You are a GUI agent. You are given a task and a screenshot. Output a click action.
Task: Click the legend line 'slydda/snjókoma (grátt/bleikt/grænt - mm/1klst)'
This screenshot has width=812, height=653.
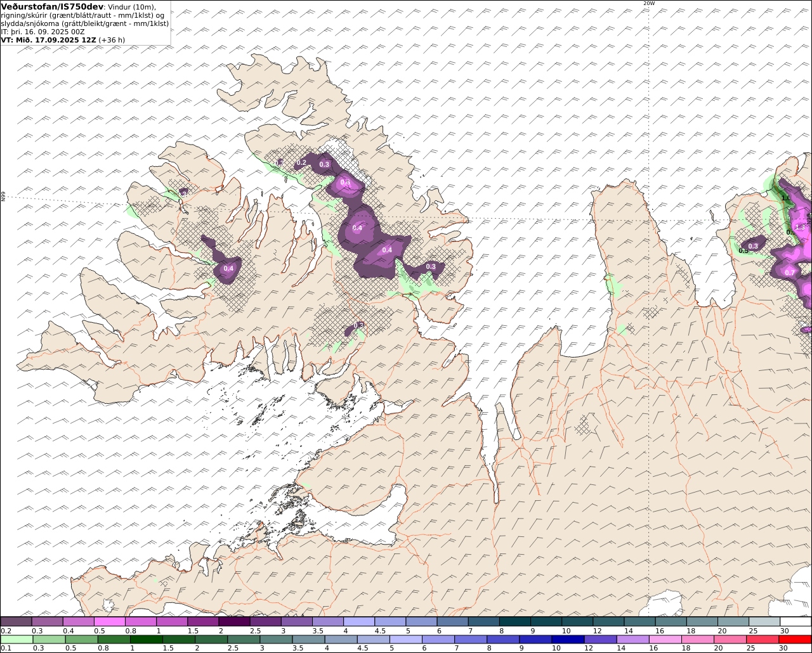pos(85,23)
